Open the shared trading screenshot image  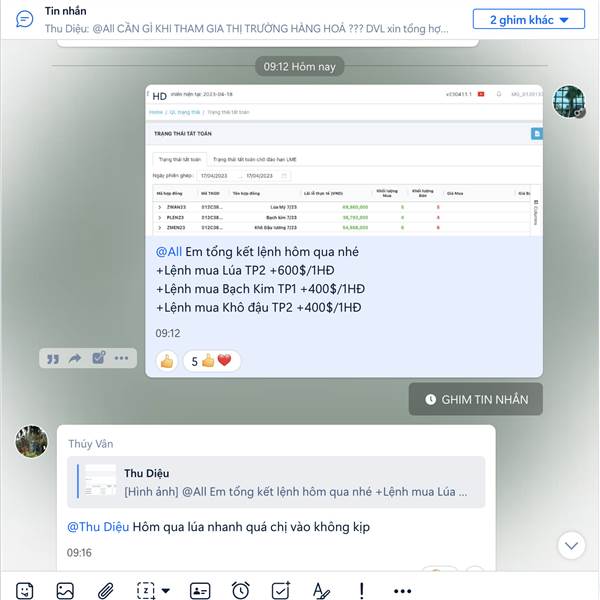point(344,160)
